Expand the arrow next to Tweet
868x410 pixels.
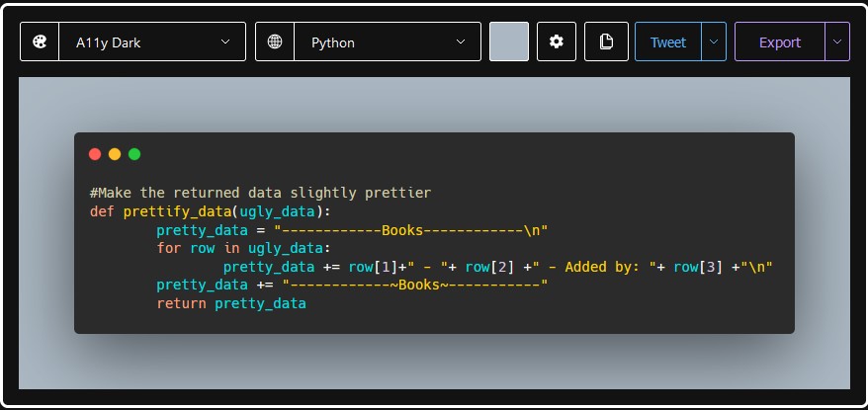point(714,42)
